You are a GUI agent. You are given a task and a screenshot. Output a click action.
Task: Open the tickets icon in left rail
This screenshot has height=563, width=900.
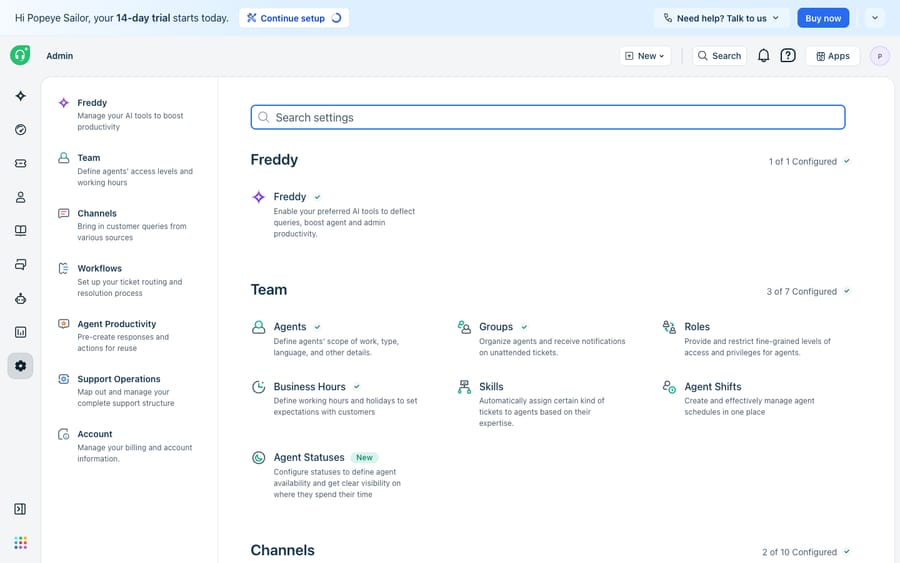pyautogui.click(x=21, y=164)
